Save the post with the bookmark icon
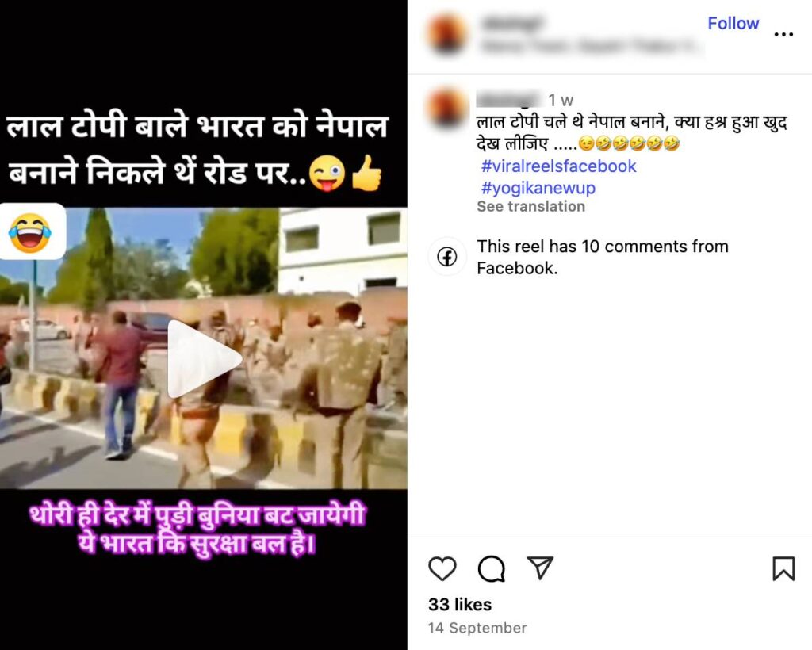This screenshot has height=650, width=812. coord(783,568)
